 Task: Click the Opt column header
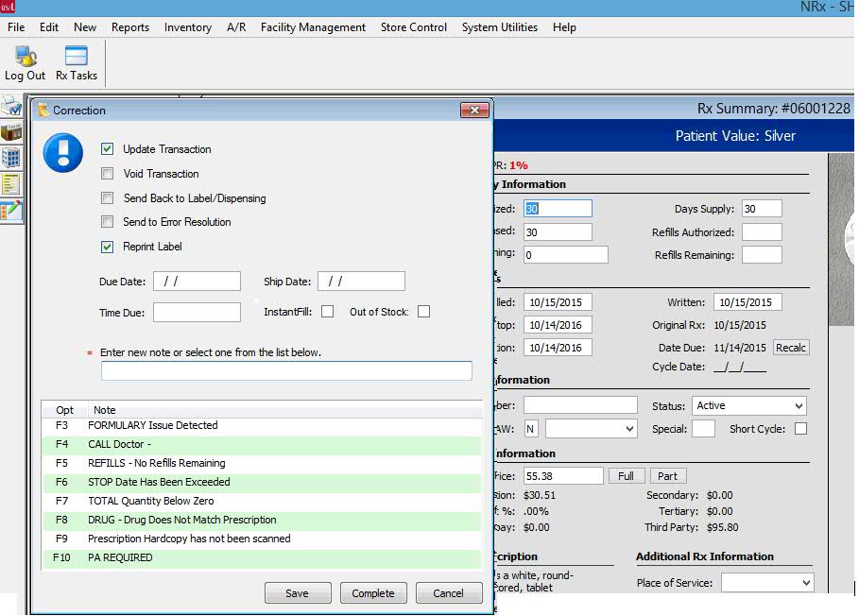[x=64, y=410]
